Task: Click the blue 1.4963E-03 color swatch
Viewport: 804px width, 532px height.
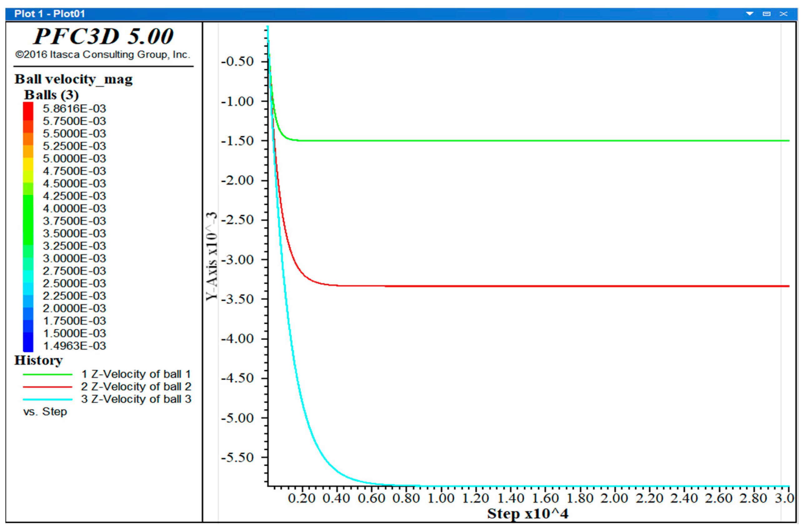Action: (28, 346)
